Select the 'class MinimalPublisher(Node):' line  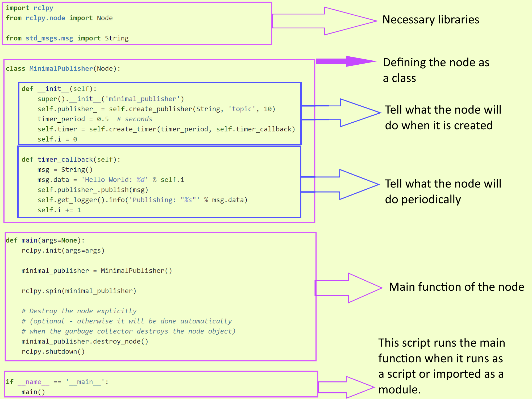tap(63, 69)
